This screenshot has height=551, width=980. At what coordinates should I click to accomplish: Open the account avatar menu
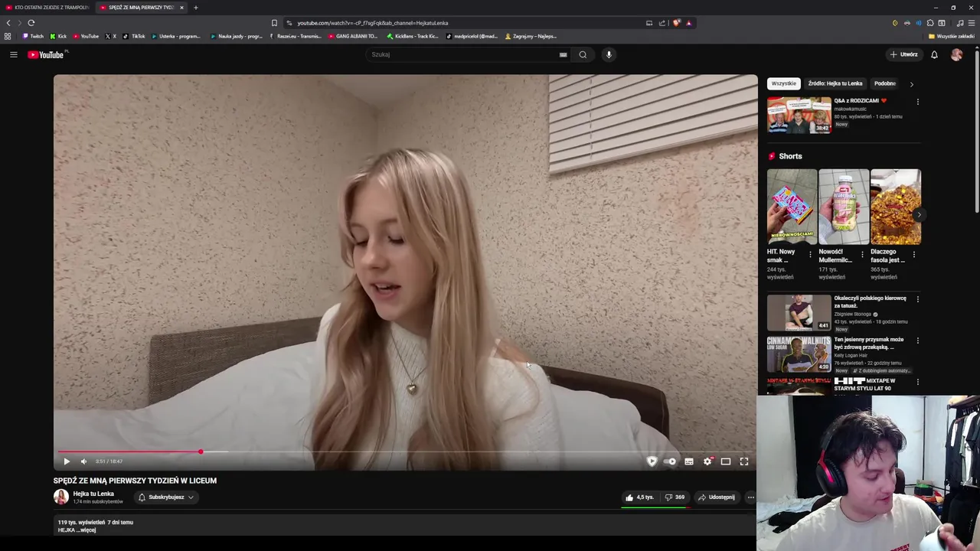[956, 54]
